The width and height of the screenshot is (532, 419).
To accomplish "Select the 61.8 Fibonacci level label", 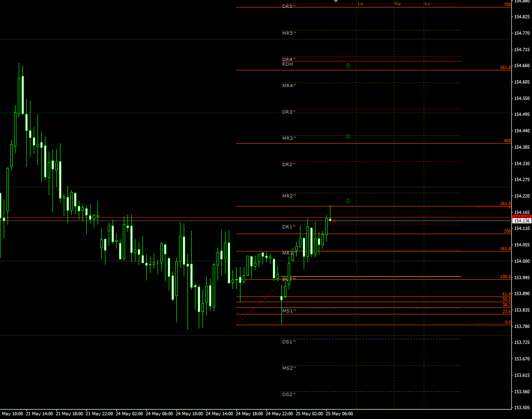I will pyautogui.click(x=507, y=294).
